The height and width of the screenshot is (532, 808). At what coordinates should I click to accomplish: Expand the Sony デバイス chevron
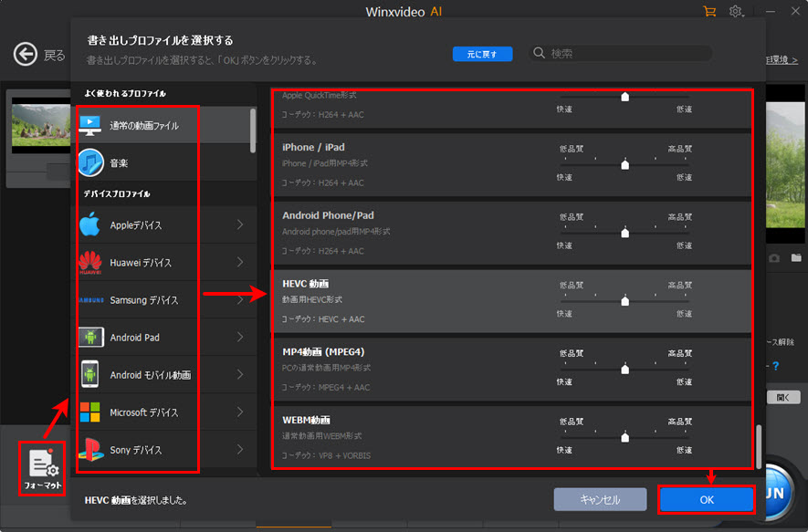240,450
